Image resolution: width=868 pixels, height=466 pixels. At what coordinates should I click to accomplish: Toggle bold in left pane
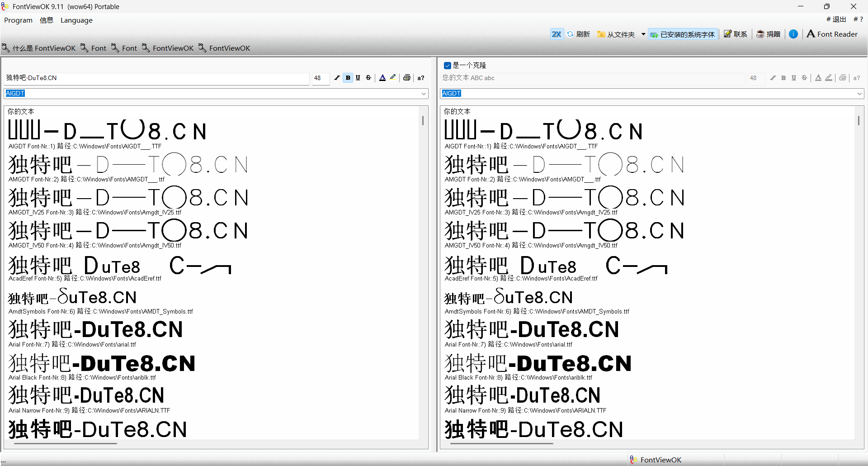tap(348, 78)
